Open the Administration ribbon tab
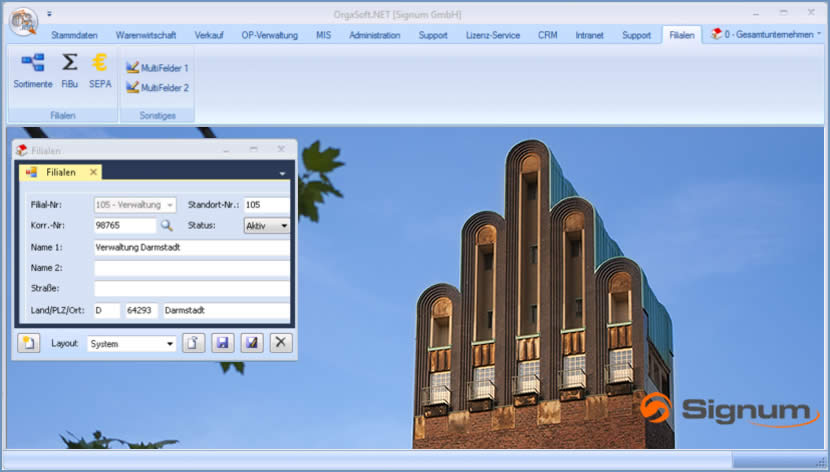The height and width of the screenshot is (472, 830). (x=374, y=35)
